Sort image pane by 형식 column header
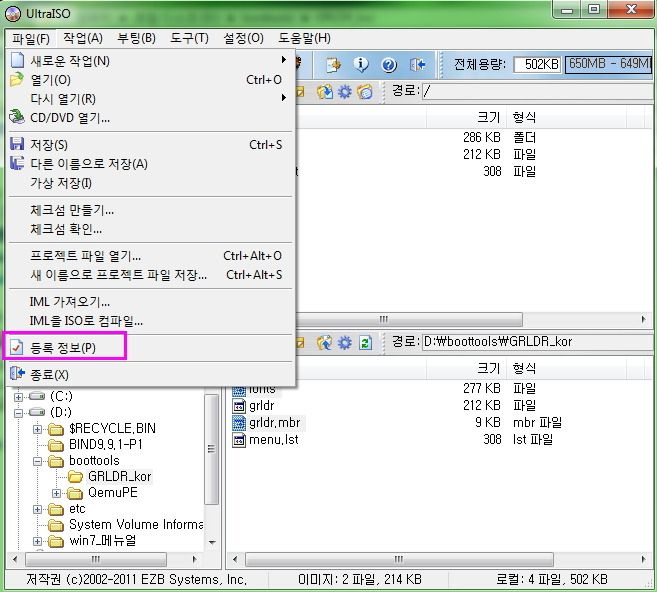 (x=566, y=117)
